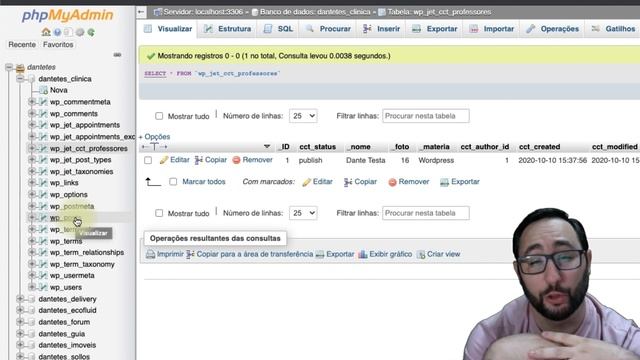Open the Procurar tab

(329, 29)
